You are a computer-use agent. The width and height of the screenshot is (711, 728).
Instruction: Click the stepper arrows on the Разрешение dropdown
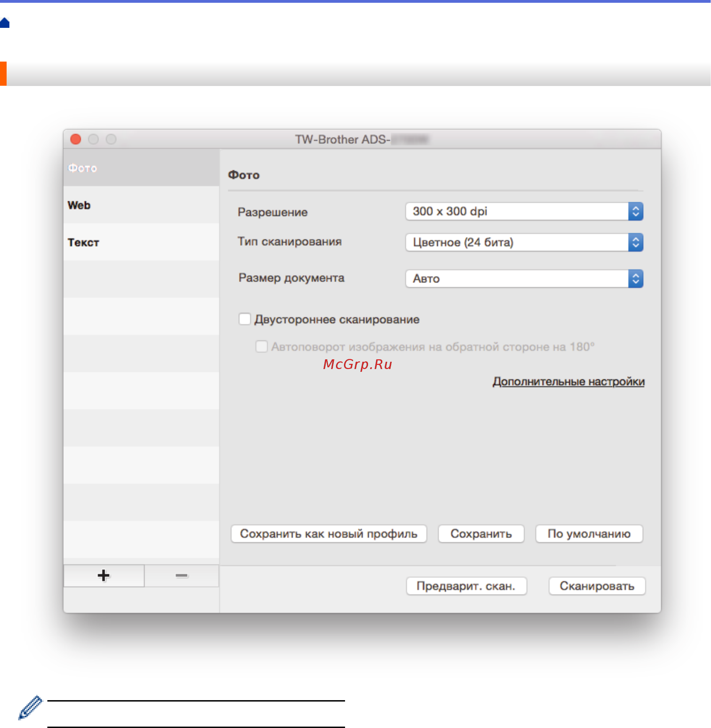(635, 212)
